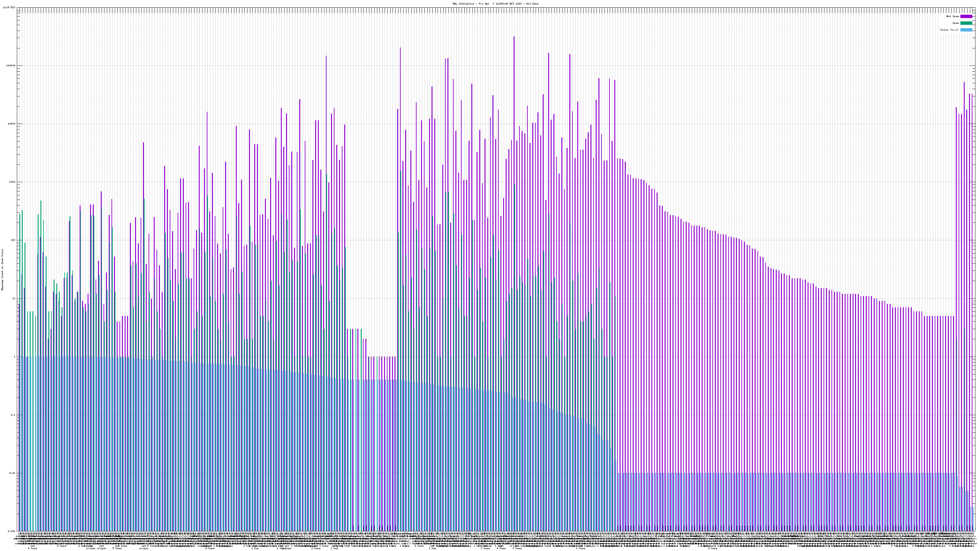Click the 0.01 y-axis tick label
980x551 pixels.
point(13,473)
